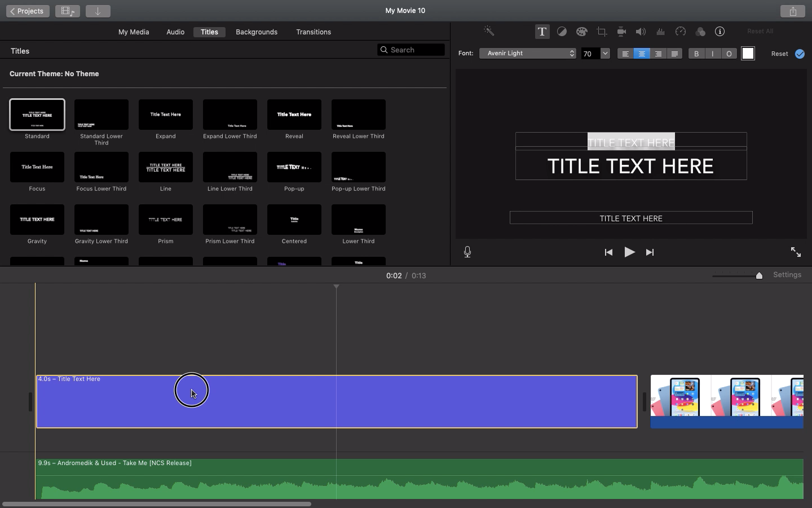
Task: Enable bold text formatting
Action: (696, 54)
